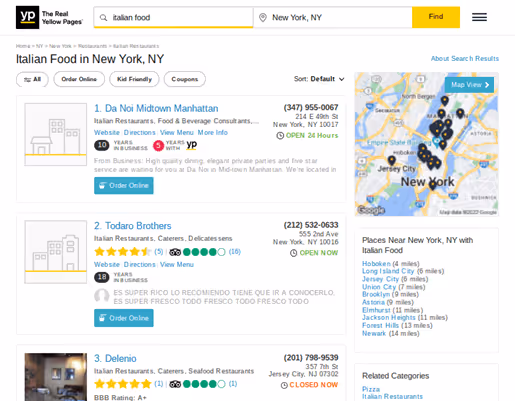Click Todaro Brothers placeholder thumbnail

[56, 252]
